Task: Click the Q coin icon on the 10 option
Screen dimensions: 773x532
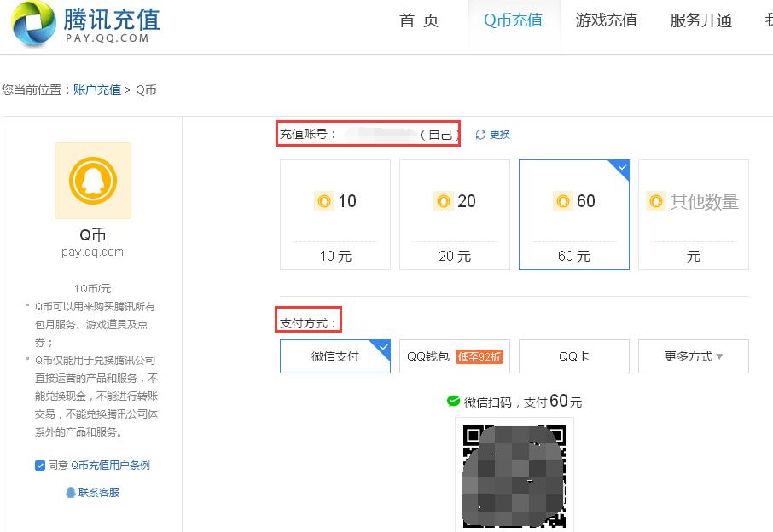Action: (x=324, y=201)
